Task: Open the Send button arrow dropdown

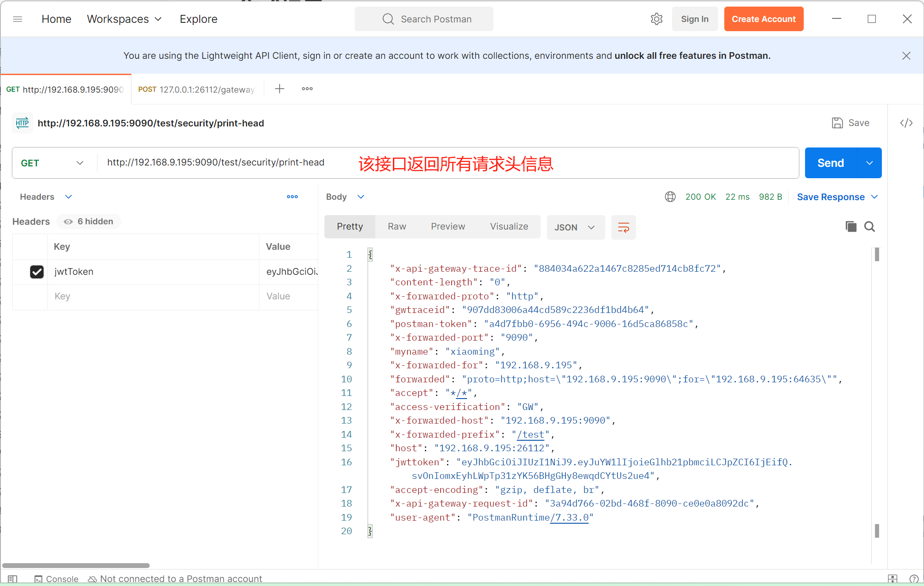Action: (869, 163)
